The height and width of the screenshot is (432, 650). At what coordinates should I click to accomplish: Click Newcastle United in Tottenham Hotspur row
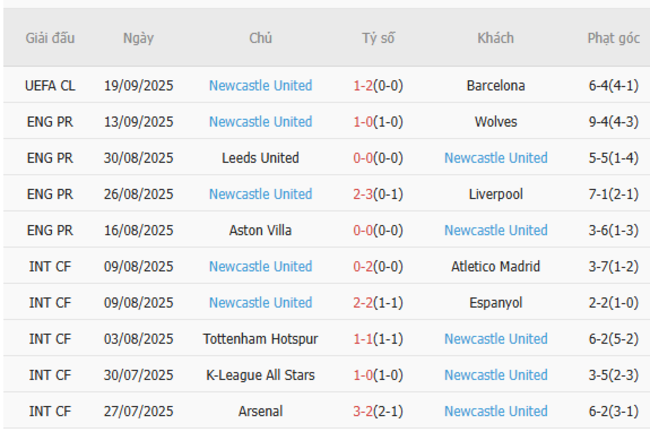pyautogui.click(x=496, y=339)
